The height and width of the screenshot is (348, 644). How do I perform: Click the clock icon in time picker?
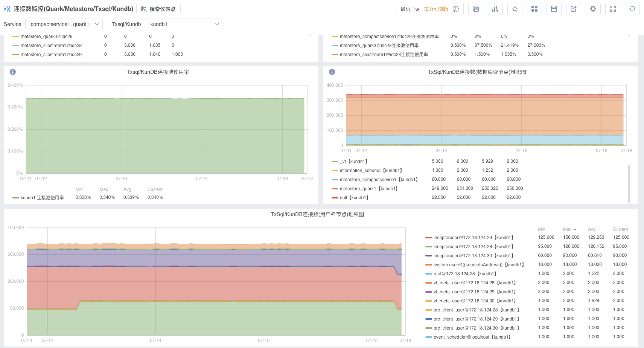(456, 9)
